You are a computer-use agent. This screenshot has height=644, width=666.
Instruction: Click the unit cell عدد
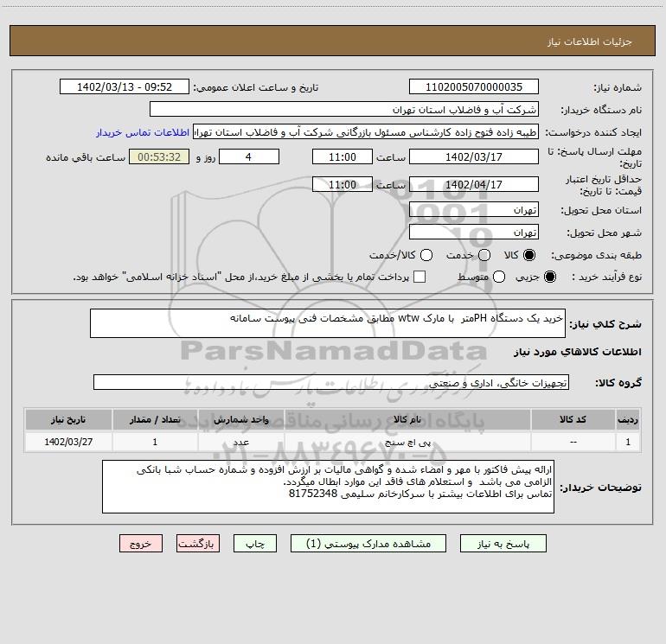[240, 442]
